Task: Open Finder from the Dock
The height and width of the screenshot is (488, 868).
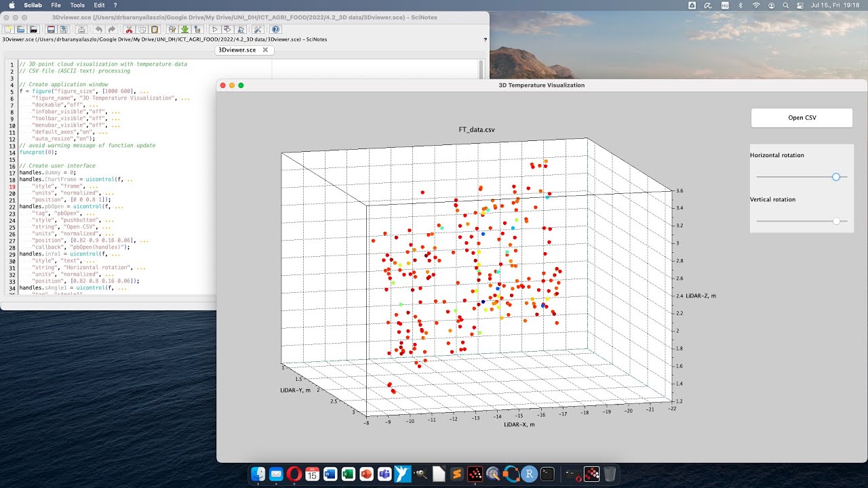Action: [258, 474]
